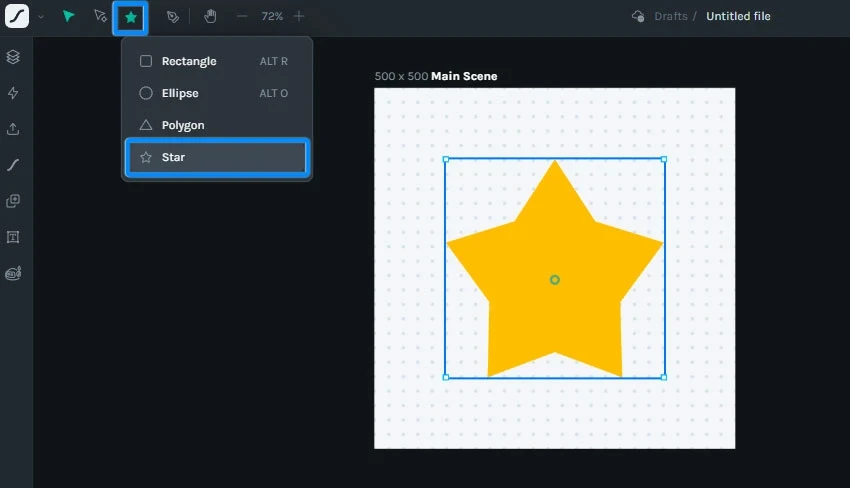Click the bottom-left selection handle
This screenshot has width=850, height=488.
pos(446,377)
